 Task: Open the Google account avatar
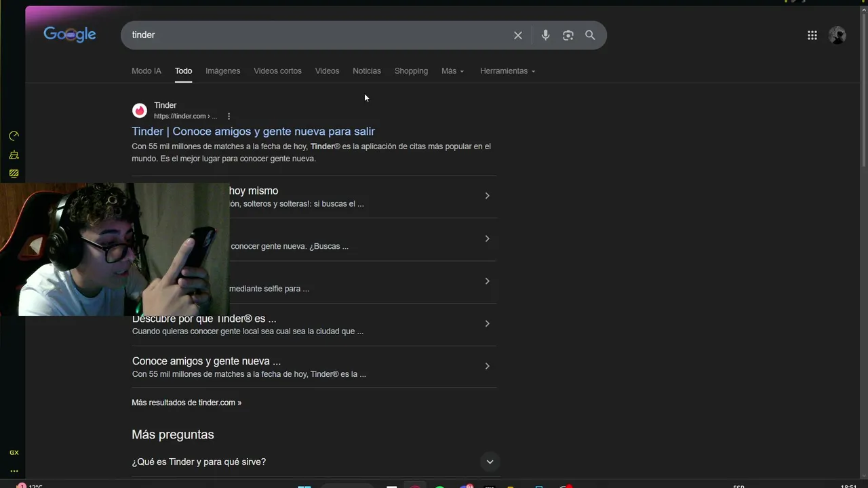(837, 35)
